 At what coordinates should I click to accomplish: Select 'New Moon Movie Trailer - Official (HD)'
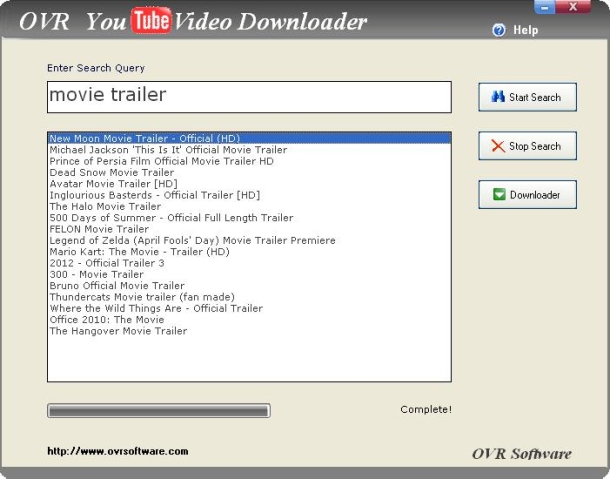(249, 138)
